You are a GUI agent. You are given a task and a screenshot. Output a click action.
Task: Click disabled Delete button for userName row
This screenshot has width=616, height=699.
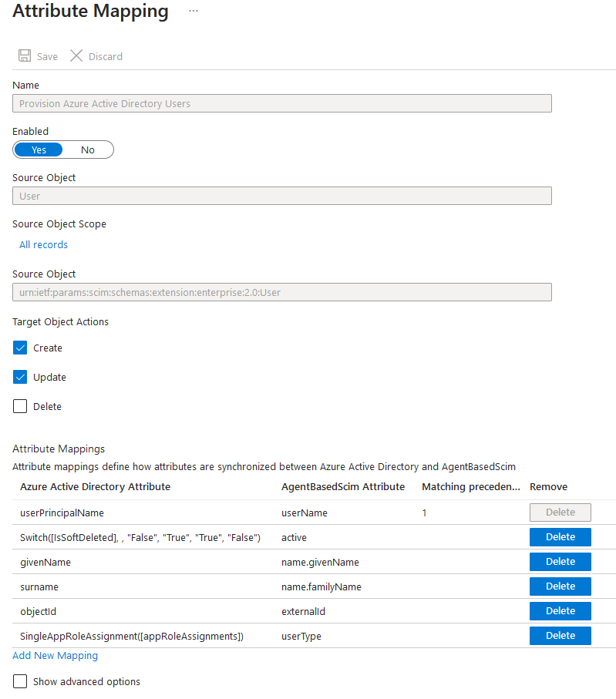[x=560, y=512]
